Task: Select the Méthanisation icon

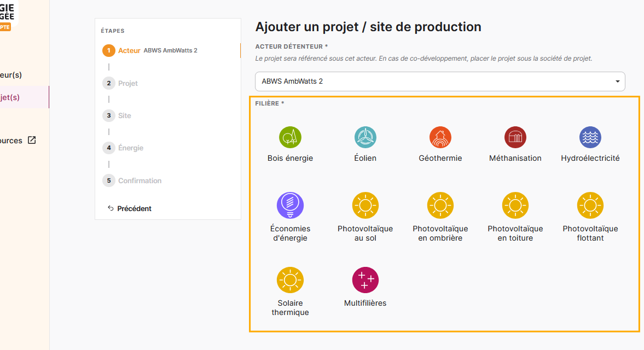Action: pyautogui.click(x=515, y=137)
